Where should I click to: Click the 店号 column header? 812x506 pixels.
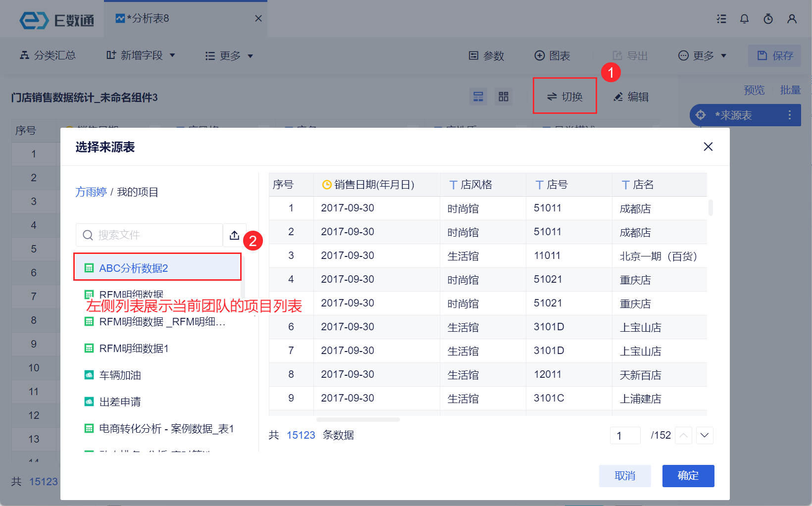(x=569, y=185)
